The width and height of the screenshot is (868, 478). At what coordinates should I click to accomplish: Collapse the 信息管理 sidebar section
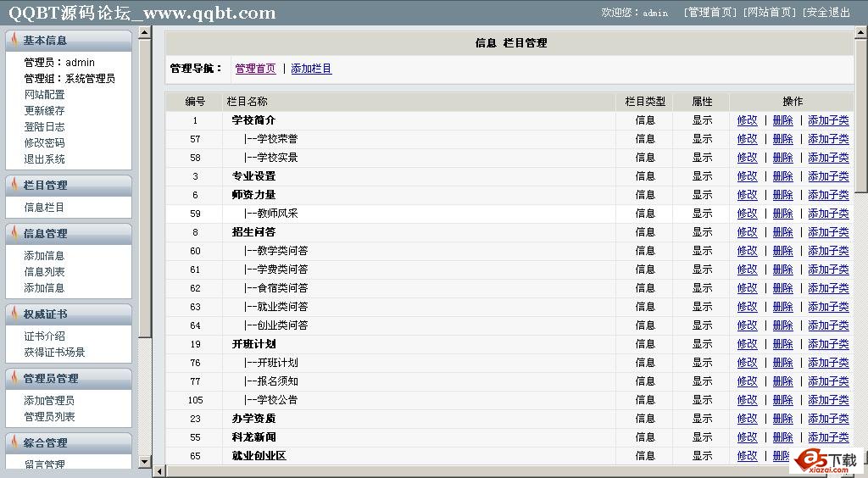(x=69, y=233)
